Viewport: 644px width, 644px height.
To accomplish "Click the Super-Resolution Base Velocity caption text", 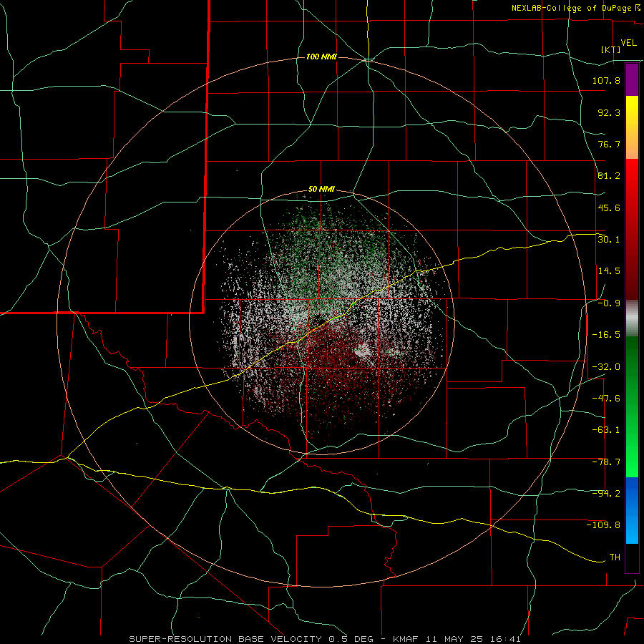I will tap(324, 639).
